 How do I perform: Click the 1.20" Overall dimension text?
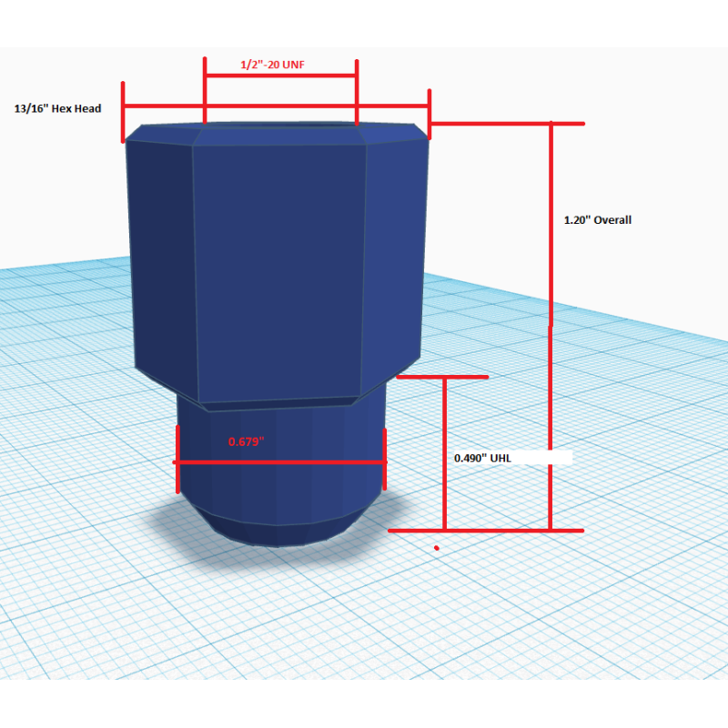pyautogui.click(x=598, y=220)
